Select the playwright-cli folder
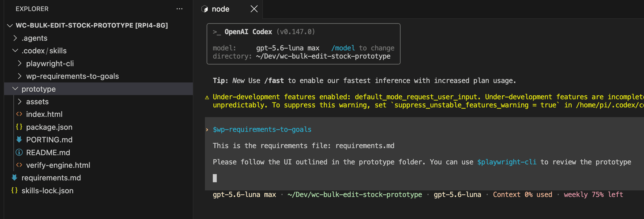 (x=50, y=64)
